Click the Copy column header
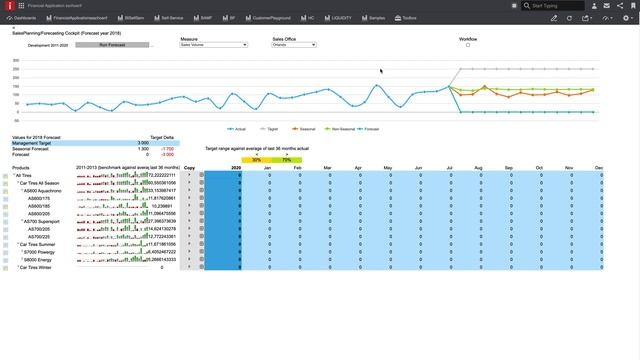The image size is (640, 360). click(x=189, y=168)
